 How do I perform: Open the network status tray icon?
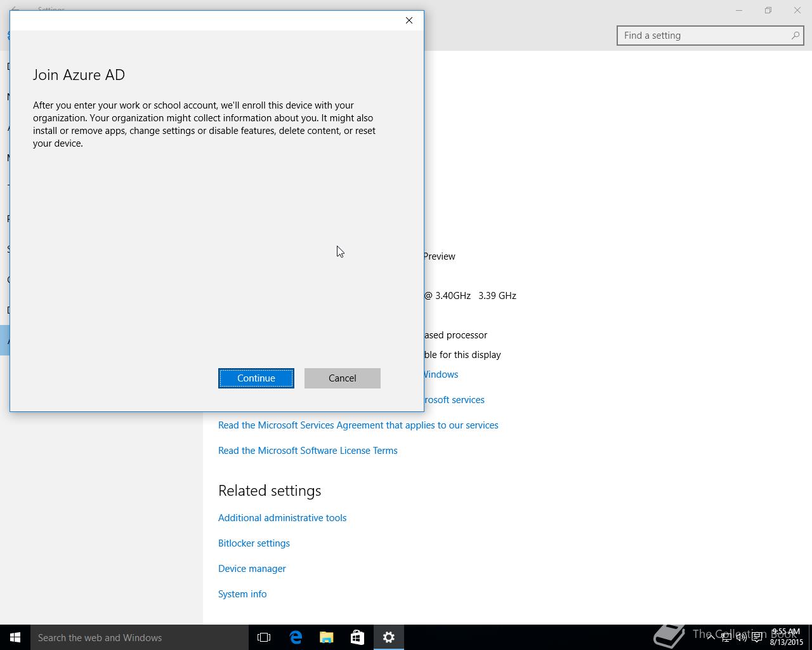(726, 637)
